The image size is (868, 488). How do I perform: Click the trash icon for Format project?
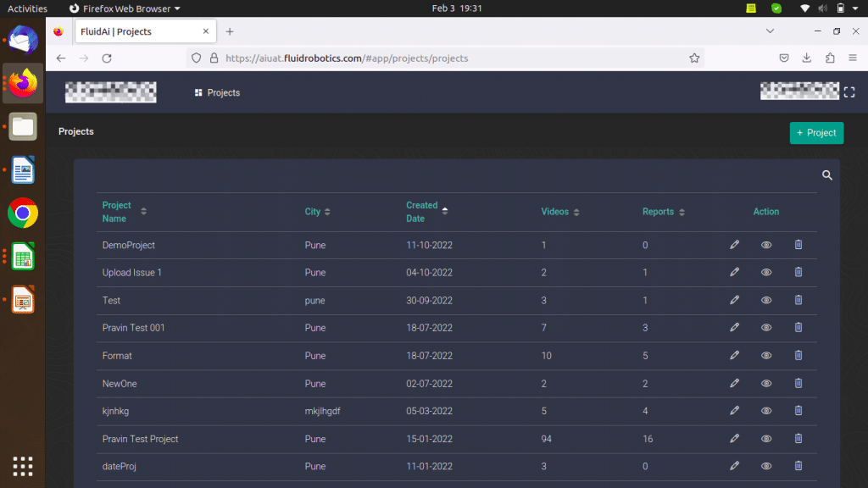[798, 356]
